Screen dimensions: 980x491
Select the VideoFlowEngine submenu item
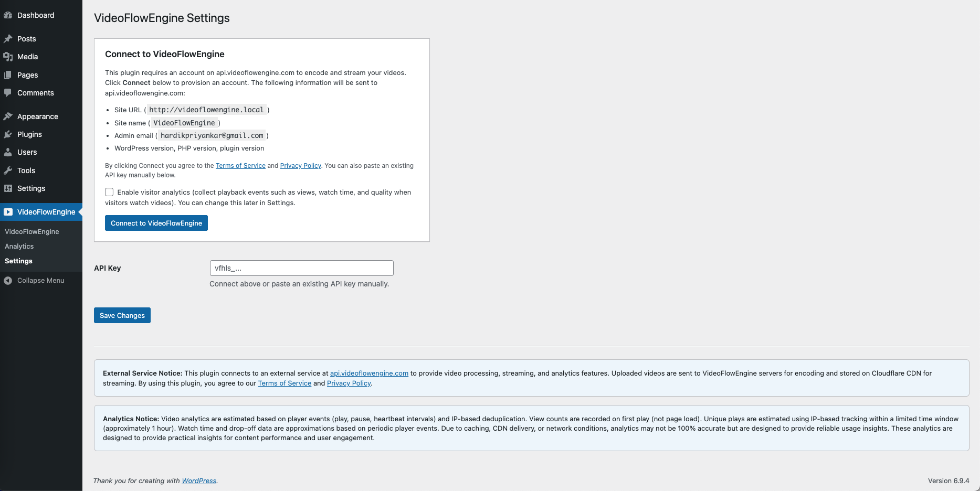point(32,231)
